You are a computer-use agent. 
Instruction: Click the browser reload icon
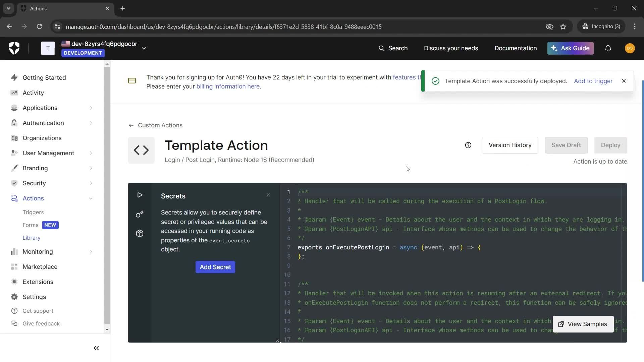(39, 26)
